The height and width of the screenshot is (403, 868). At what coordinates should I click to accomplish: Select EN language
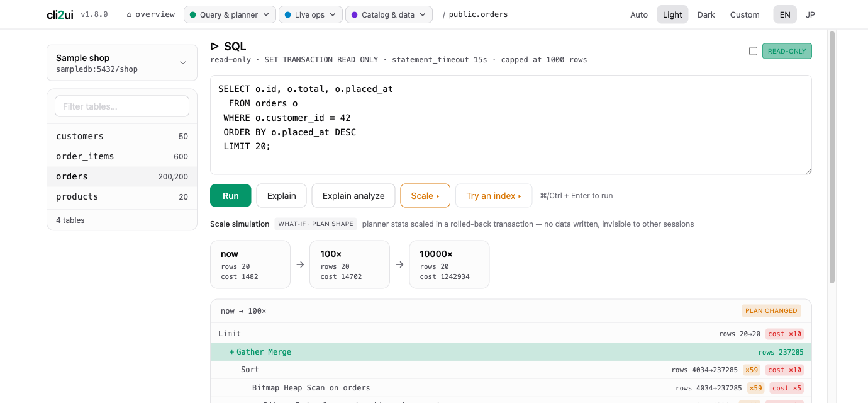pyautogui.click(x=785, y=14)
